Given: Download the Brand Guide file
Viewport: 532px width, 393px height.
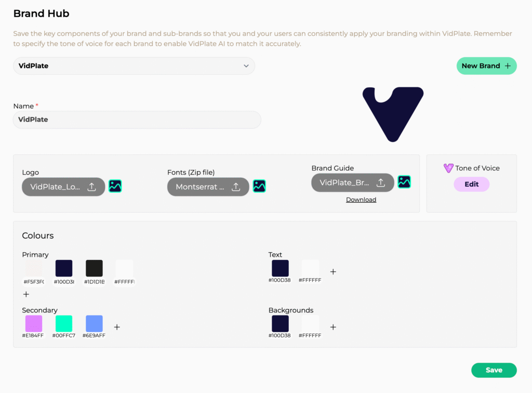Looking at the screenshot, I should click(361, 200).
